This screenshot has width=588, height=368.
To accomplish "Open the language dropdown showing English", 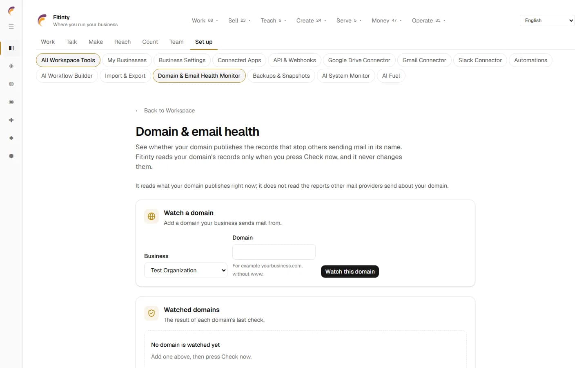I will (x=547, y=20).
